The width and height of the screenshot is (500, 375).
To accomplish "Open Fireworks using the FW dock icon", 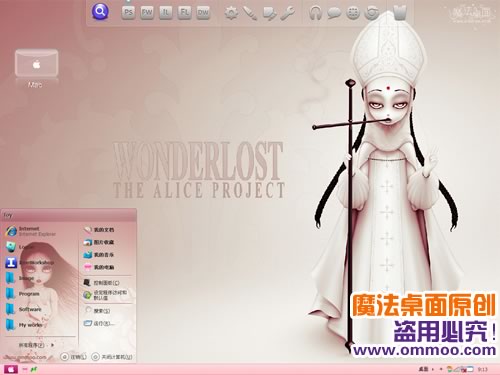I will point(147,13).
